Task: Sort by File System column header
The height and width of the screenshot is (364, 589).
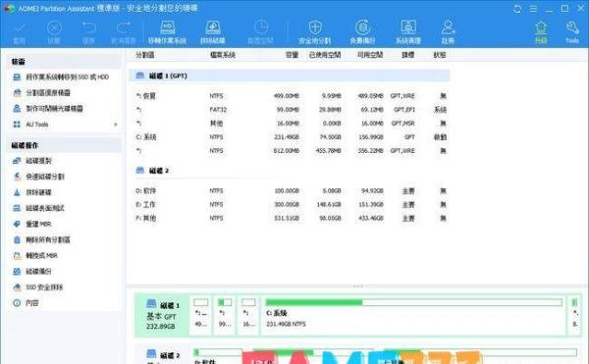Action: click(223, 55)
